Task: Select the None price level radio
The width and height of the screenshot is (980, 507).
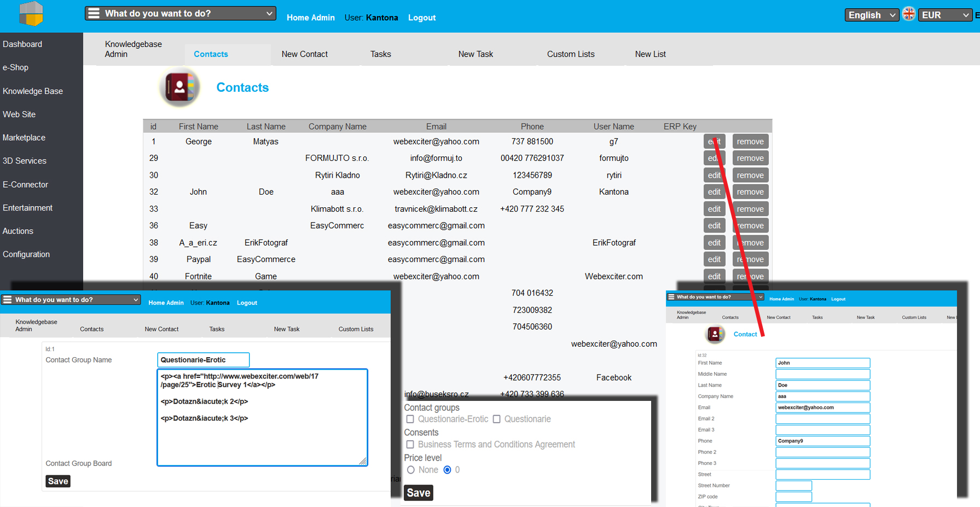Action: coord(411,470)
